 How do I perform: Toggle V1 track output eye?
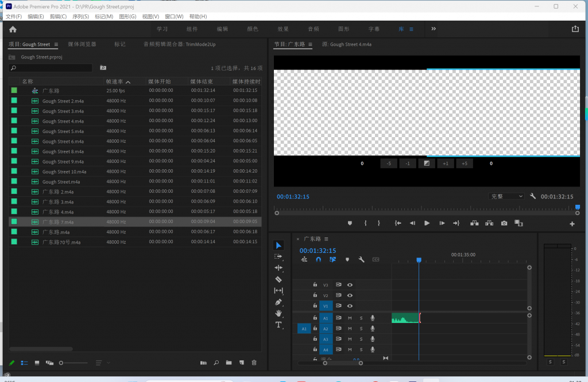(x=350, y=306)
